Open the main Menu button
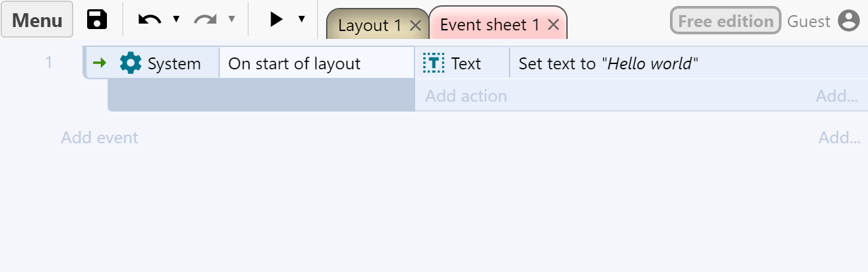The width and height of the screenshot is (868, 272). (37, 20)
